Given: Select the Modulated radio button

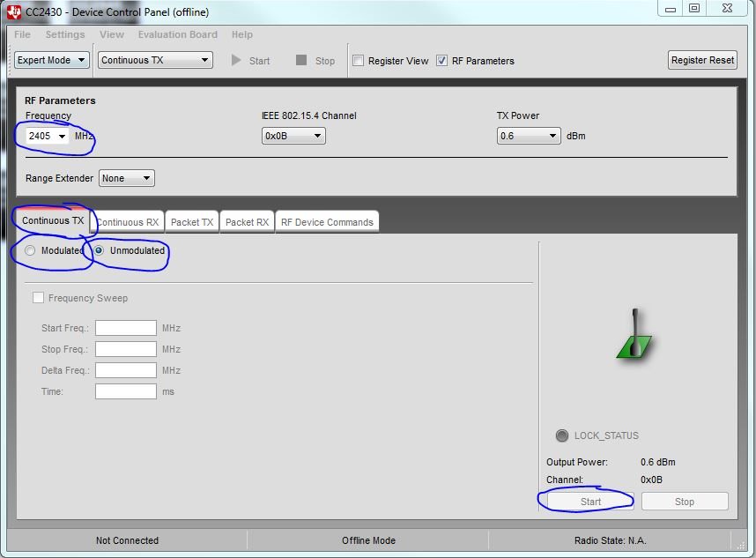Looking at the screenshot, I should click(30, 250).
